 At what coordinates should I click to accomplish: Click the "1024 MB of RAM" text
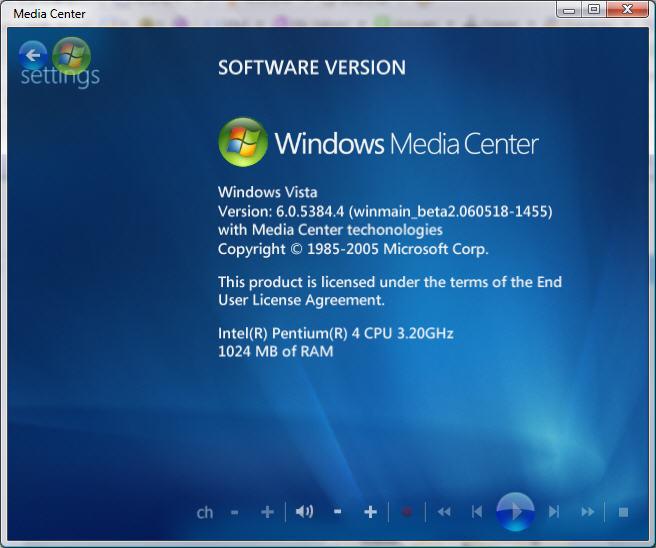[276, 351]
